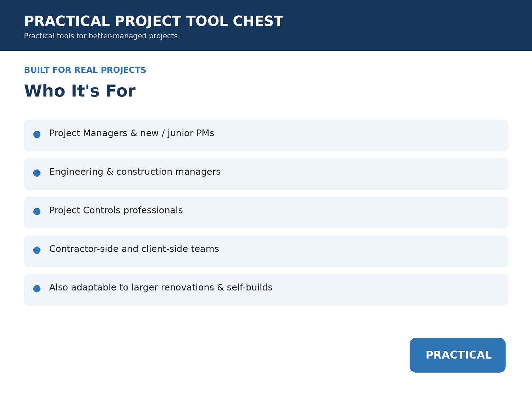The image size is (532, 399).
Task: Click the bullet beside Also adaptable item
Action: [x=37, y=289]
